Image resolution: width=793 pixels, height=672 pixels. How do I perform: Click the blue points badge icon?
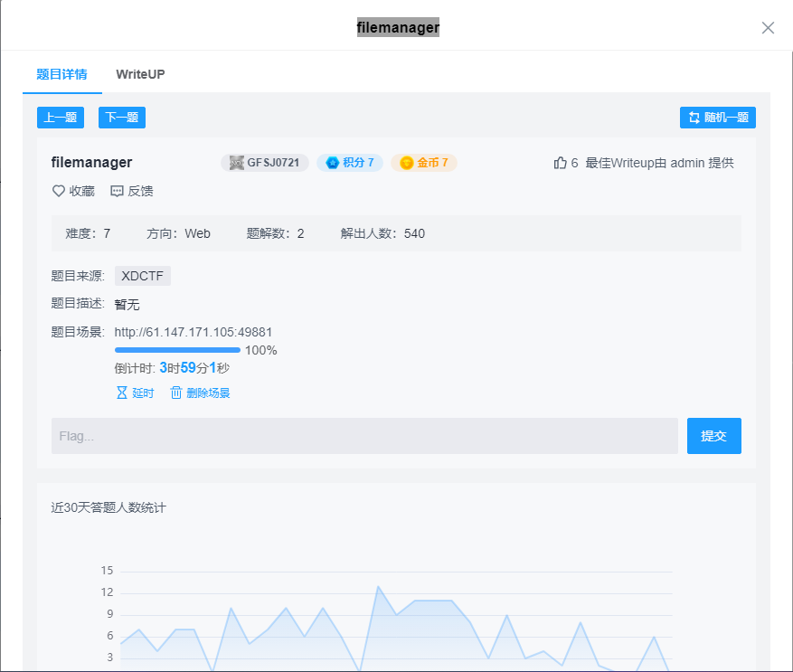coord(332,163)
